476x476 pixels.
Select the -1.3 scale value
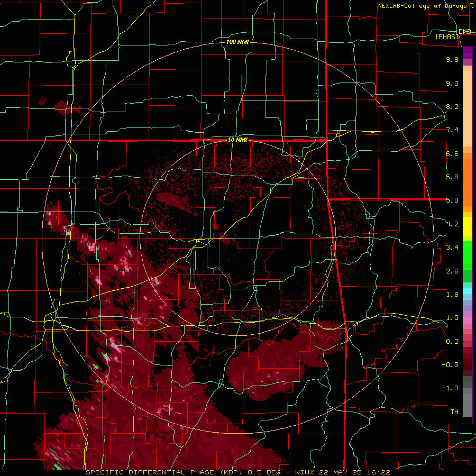point(450,388)
